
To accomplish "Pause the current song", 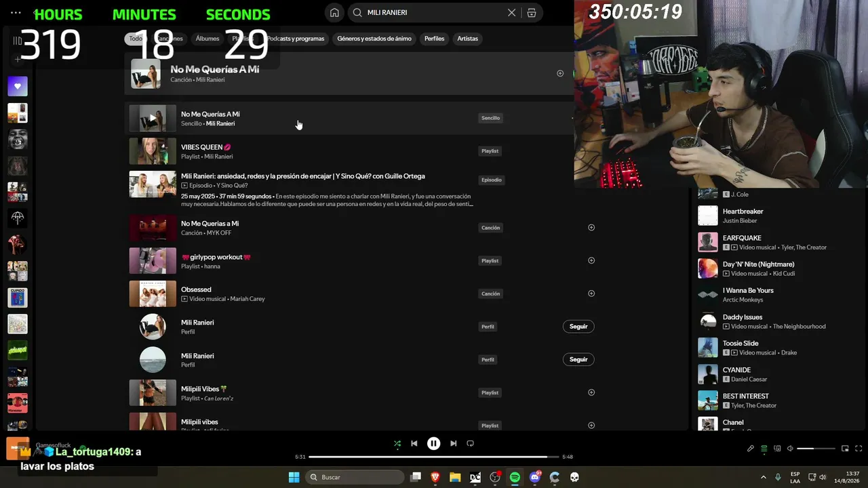I will coord(434,444).
